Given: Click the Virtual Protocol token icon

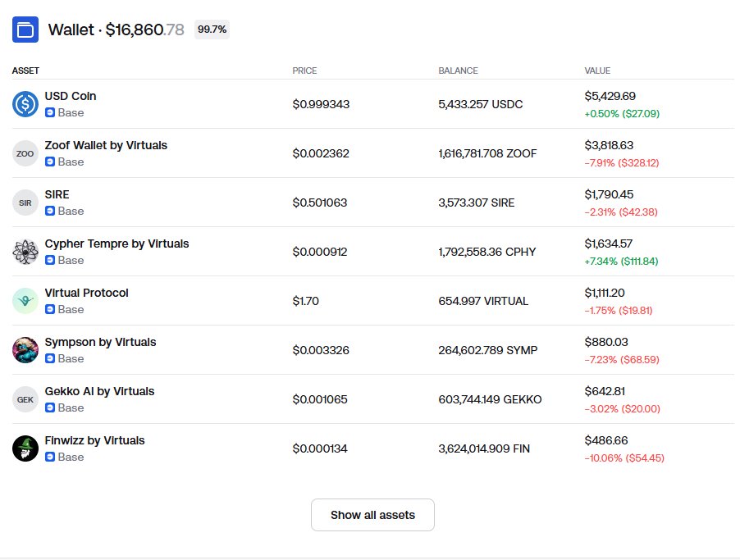Looking at the screenshot, I should (25, 301).
